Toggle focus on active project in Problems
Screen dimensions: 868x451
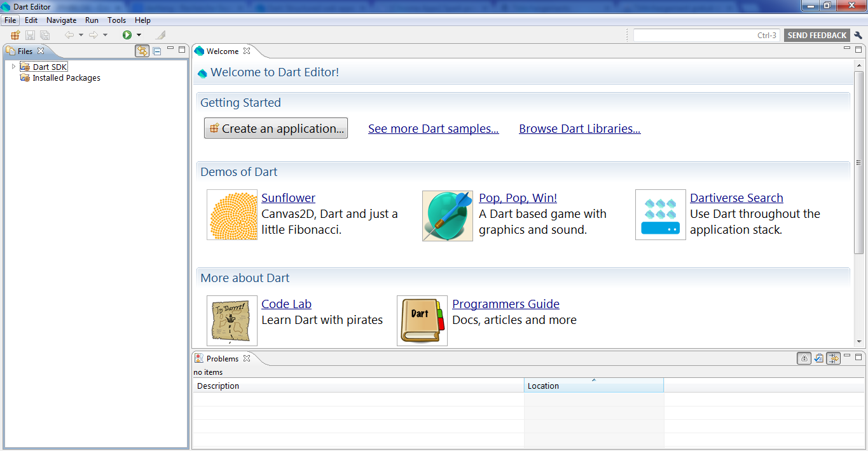pyautogui.click(x=833, y=358)
